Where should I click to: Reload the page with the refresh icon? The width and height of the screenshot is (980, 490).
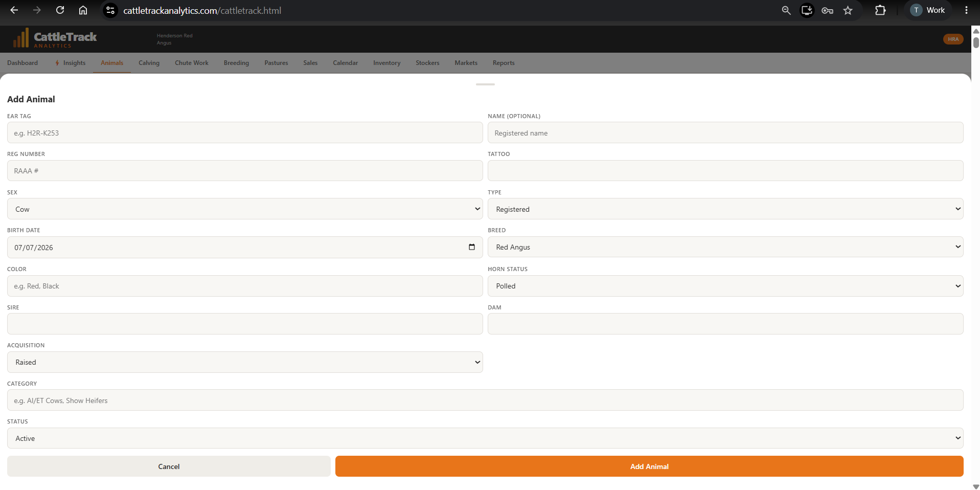(60, 10)
